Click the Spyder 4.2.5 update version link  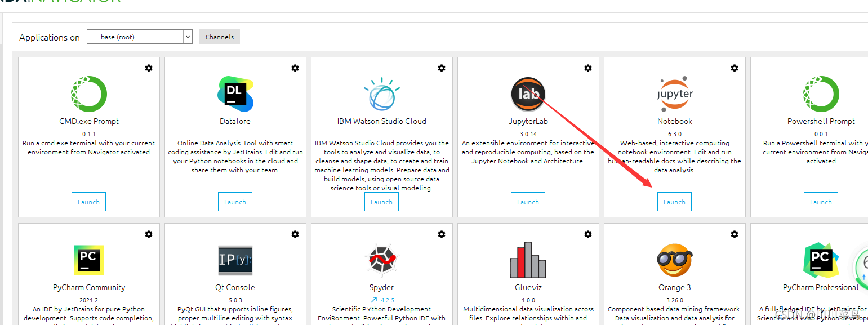[381, 300]
